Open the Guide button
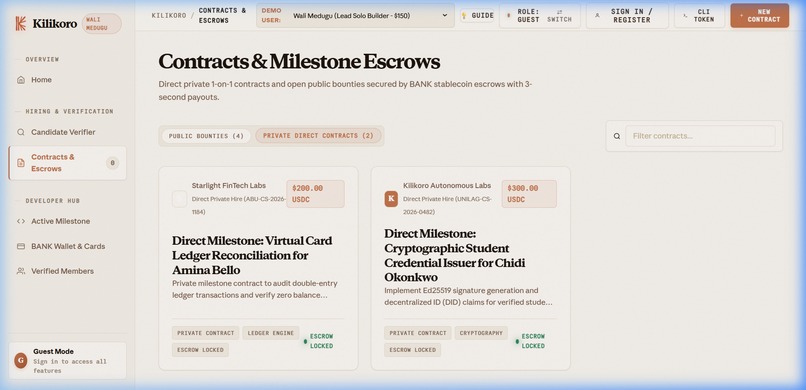The width and height of the screenshot is (806, 390). 477,16
